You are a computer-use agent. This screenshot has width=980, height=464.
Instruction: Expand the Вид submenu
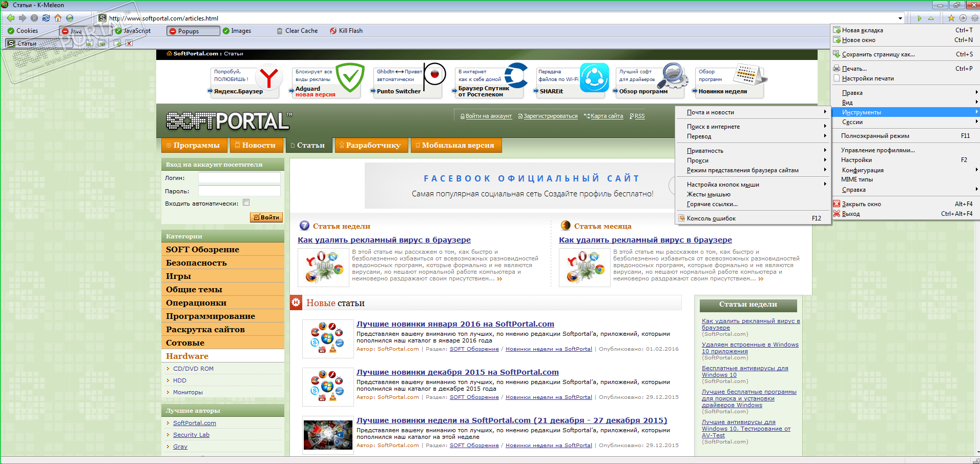pos(905,103)
